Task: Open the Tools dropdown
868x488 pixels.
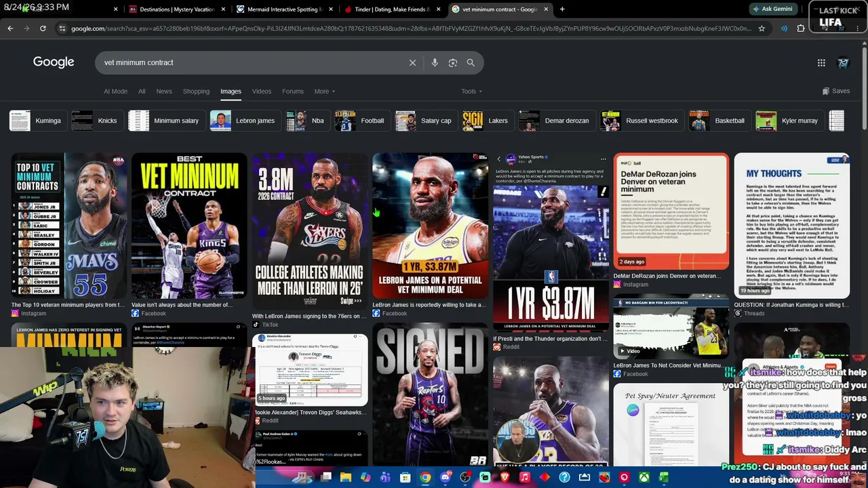Action: click(471, 91)
